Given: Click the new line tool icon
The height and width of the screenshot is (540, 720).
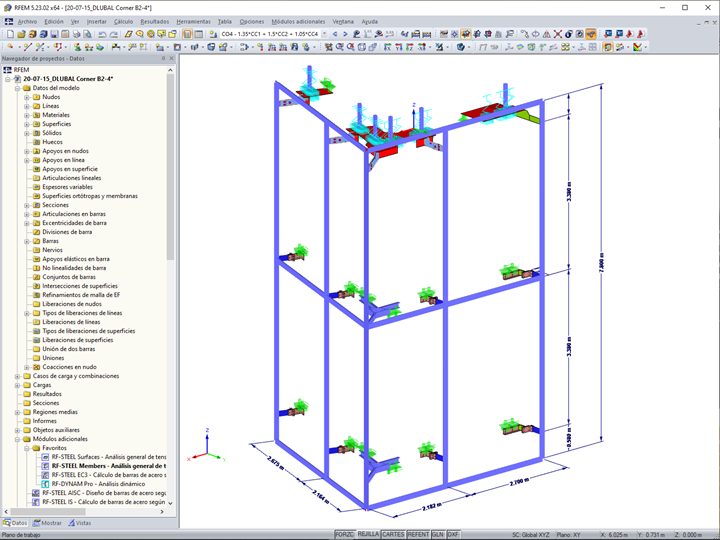Looking at the screenshot, I should click(x=28, y=47).
